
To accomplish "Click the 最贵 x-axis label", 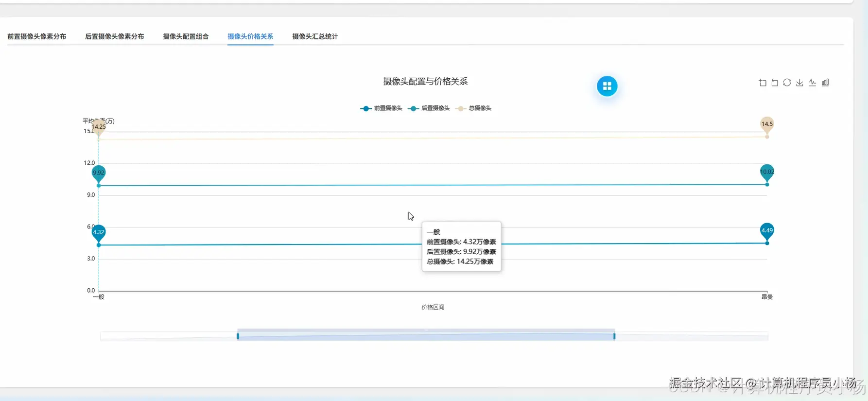I will coord(767,297).
